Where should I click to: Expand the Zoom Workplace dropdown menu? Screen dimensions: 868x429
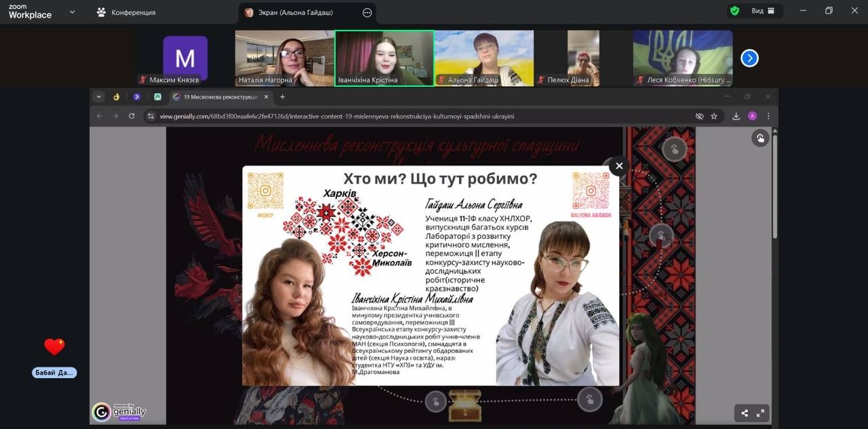click(73, 12)
